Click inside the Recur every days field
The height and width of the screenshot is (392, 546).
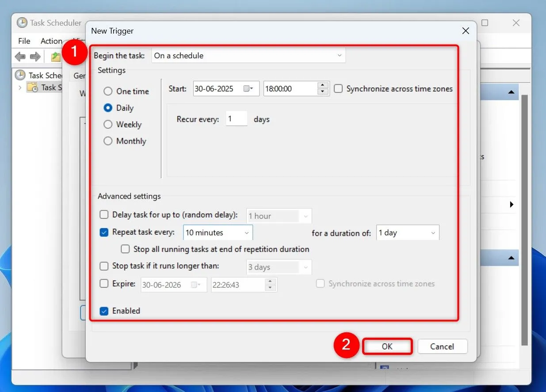(x=236, y=118)
